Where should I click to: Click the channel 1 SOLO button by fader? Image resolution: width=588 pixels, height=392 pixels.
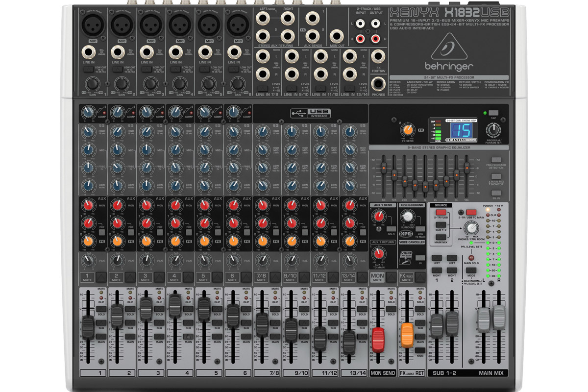(101, 309)
